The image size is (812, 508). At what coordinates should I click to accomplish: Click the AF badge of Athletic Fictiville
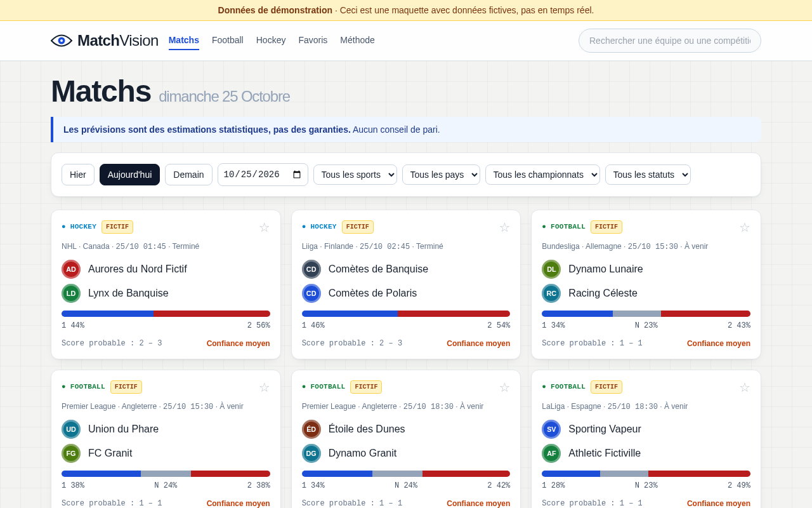tap(551, 453)
